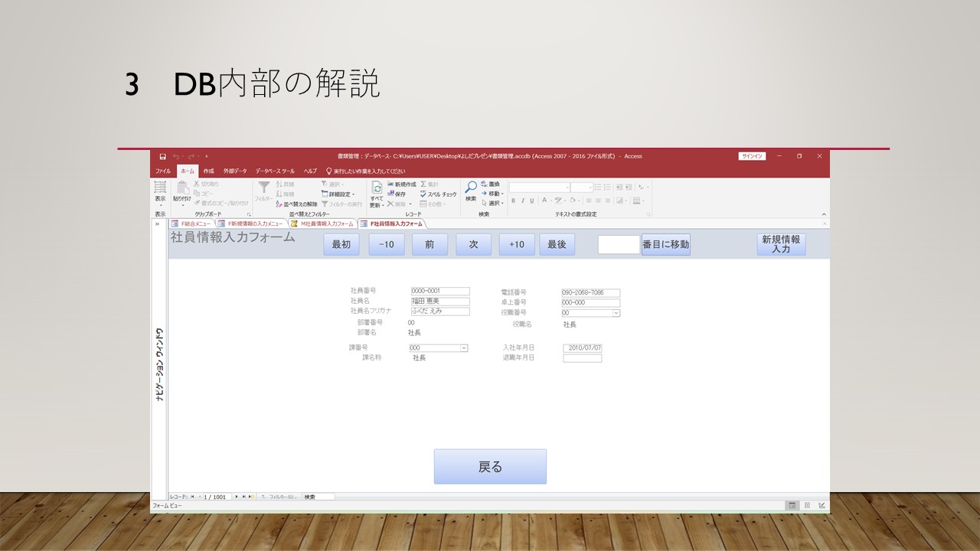
Task: Click the 検索 magnifier icon in ribbon
Action: [x=471, y=187]
